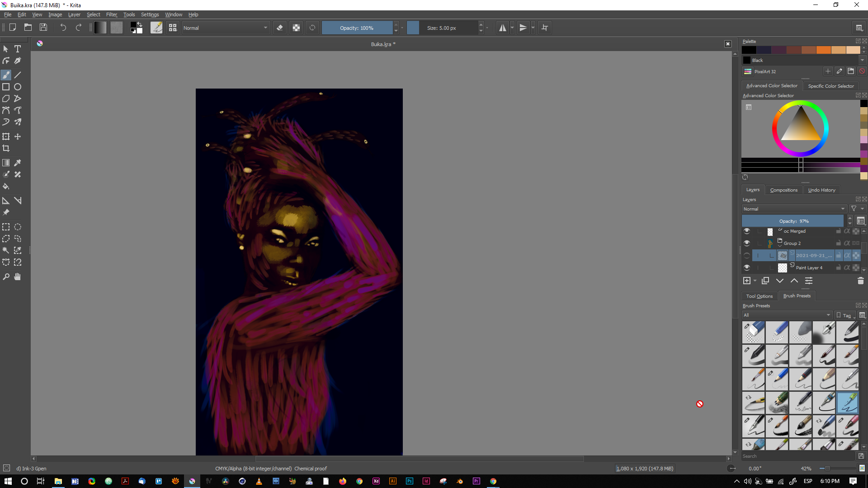Select the Bezier Curve tool
This screenshot has height=488, width=868.
tap(6, 110)
